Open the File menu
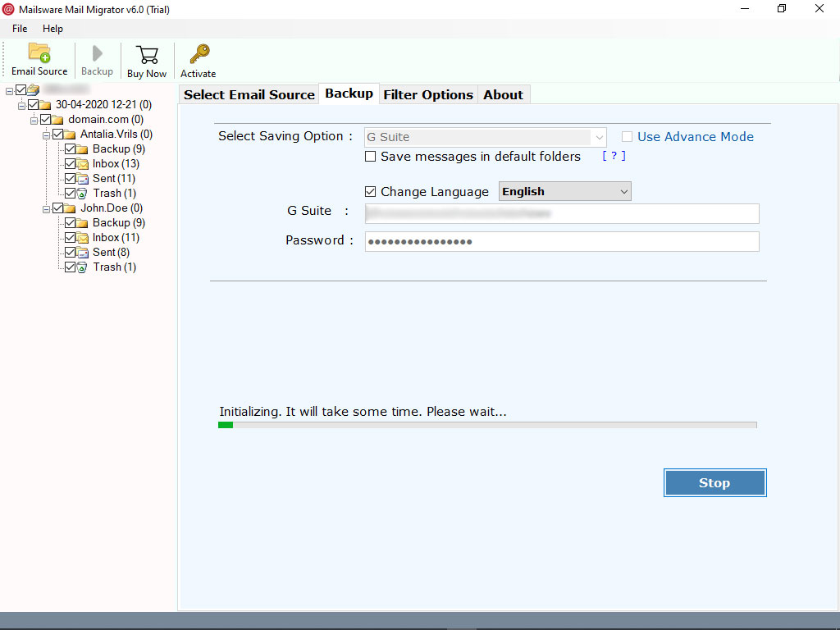This screenshot has height=630, width=840. [20, 29]
